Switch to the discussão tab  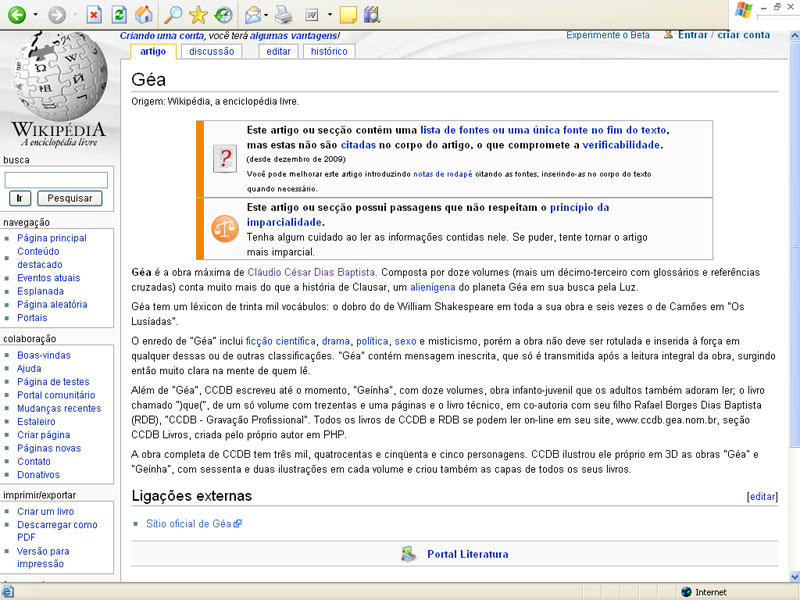(x=211, y=51)
